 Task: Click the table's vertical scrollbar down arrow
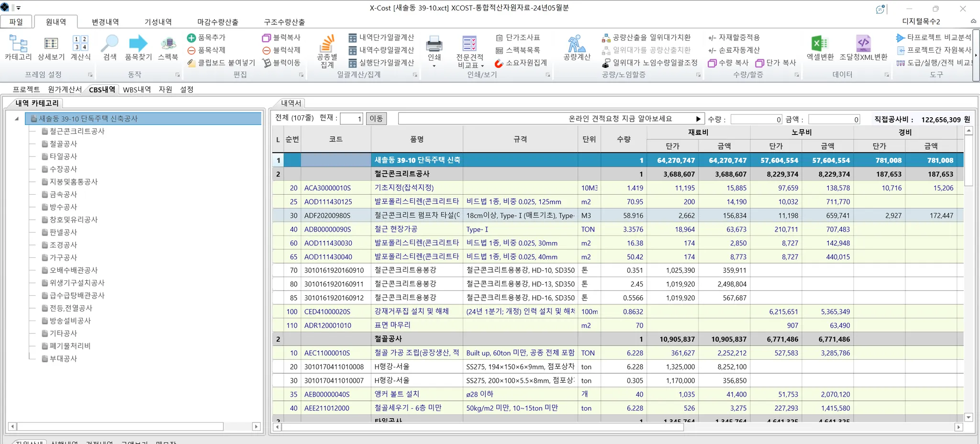point(969,417)
